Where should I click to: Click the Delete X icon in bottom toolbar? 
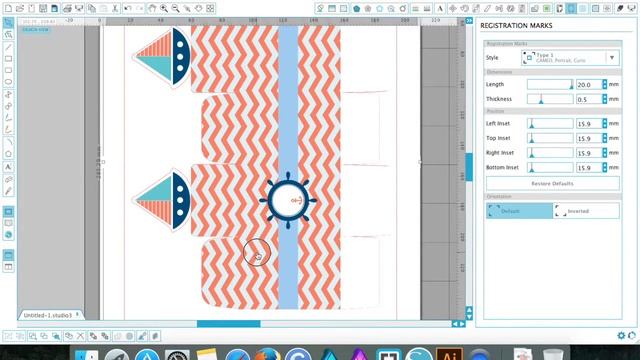click(80, 336)
